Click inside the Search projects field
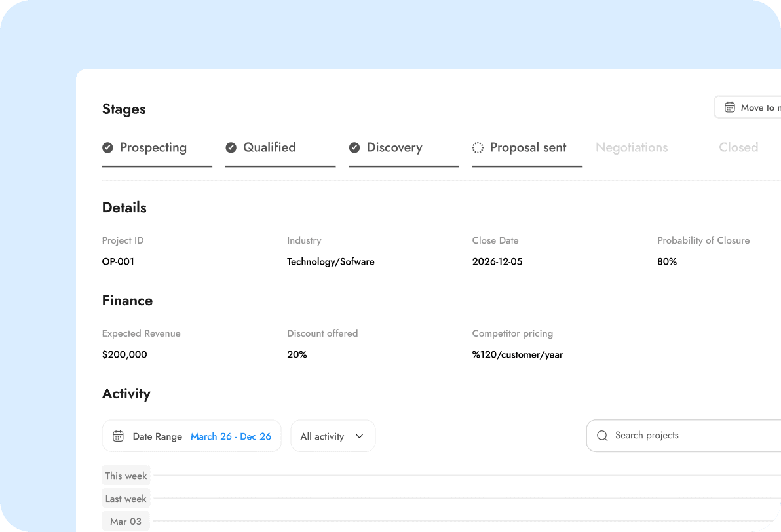Viewport: 781px width, 532px height. 684,436
